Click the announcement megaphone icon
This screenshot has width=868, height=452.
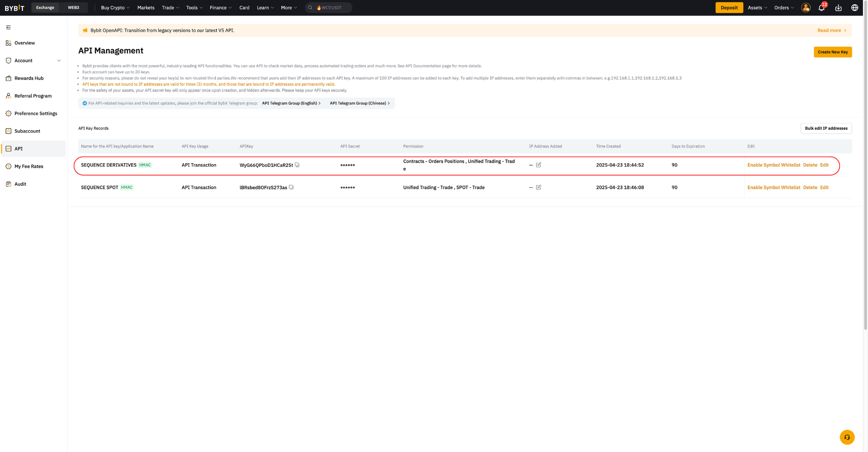[x=85, y=31]
